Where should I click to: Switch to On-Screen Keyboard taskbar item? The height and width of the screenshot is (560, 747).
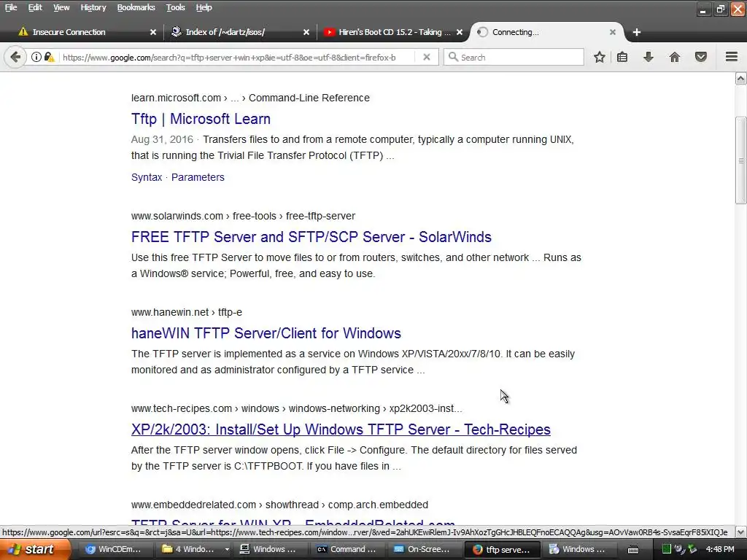[x=422, y=549]
